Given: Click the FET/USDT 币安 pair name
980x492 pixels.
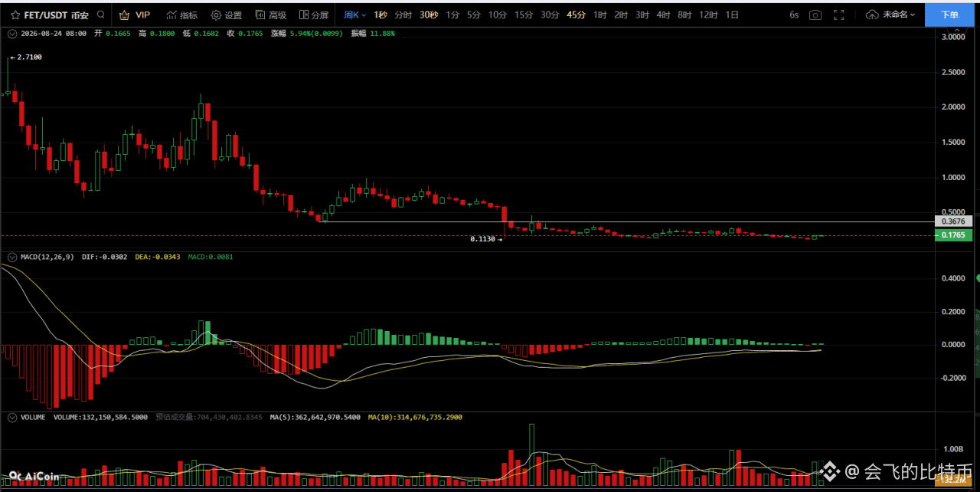Looking at the screenshot, I should tap(57, 15).
